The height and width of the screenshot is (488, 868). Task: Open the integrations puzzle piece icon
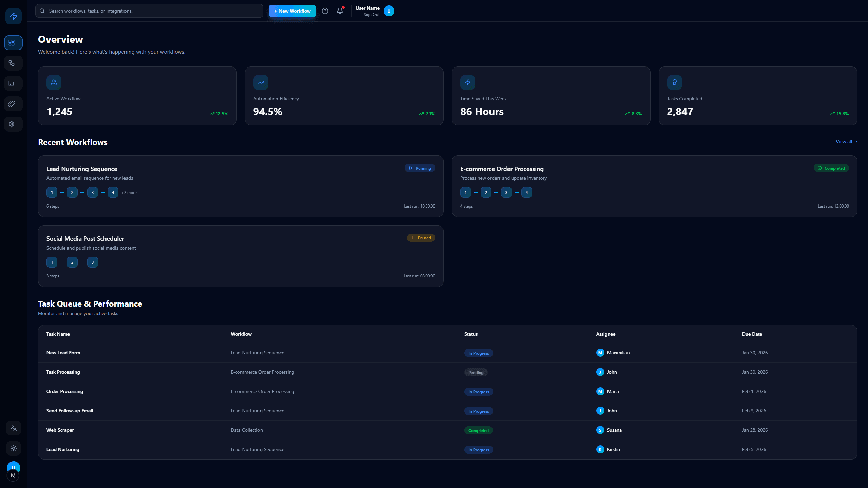pyautogui.click(x=13, y=104)
